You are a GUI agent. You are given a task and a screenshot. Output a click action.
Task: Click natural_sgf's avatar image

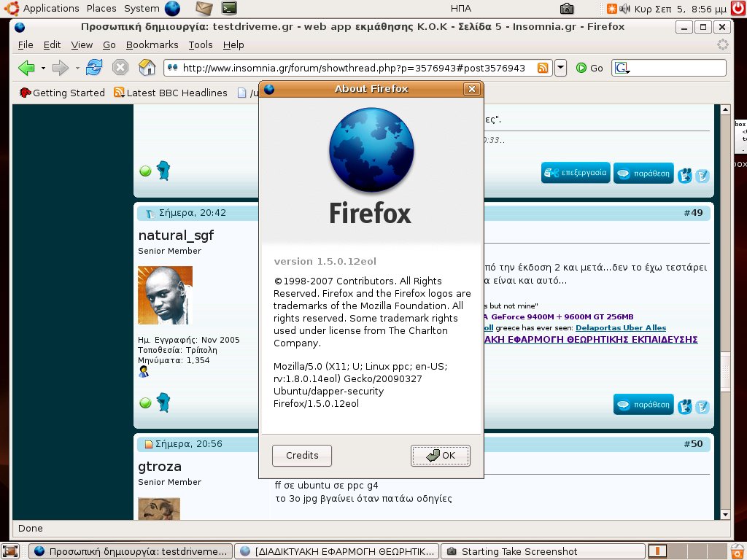tap(165, 295)
